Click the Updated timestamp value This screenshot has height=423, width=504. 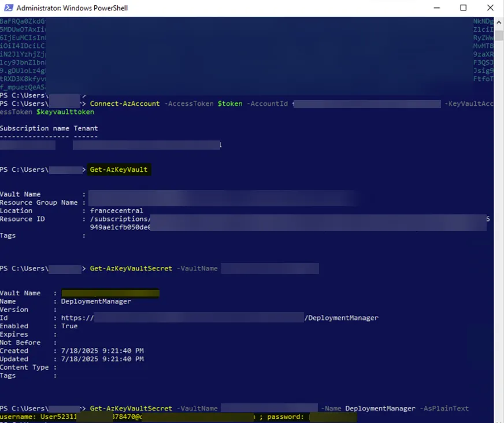(102, 359)
